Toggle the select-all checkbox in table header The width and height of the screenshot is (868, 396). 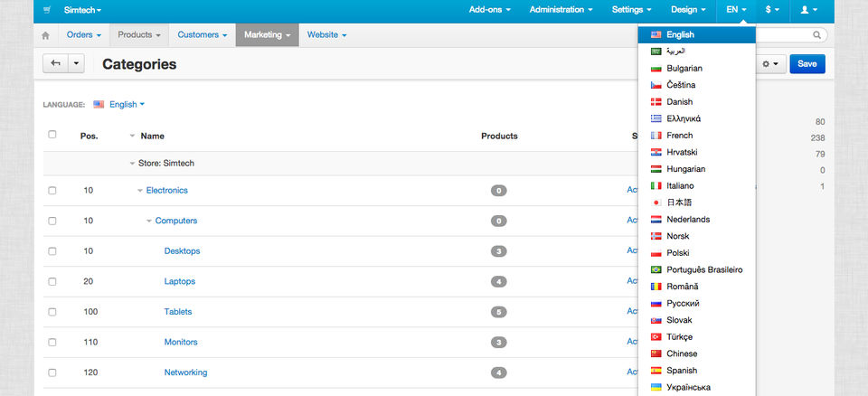click(x=52, y=135)
